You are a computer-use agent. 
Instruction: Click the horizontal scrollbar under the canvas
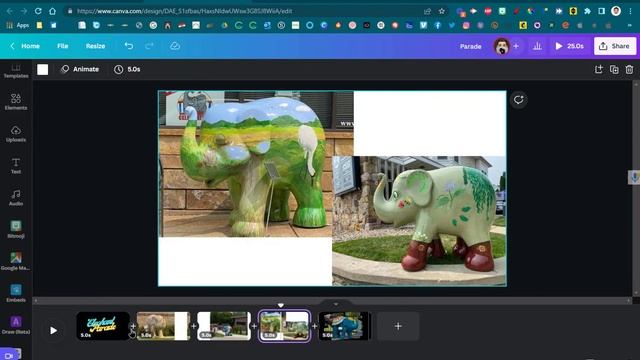[x=332, y=300]
